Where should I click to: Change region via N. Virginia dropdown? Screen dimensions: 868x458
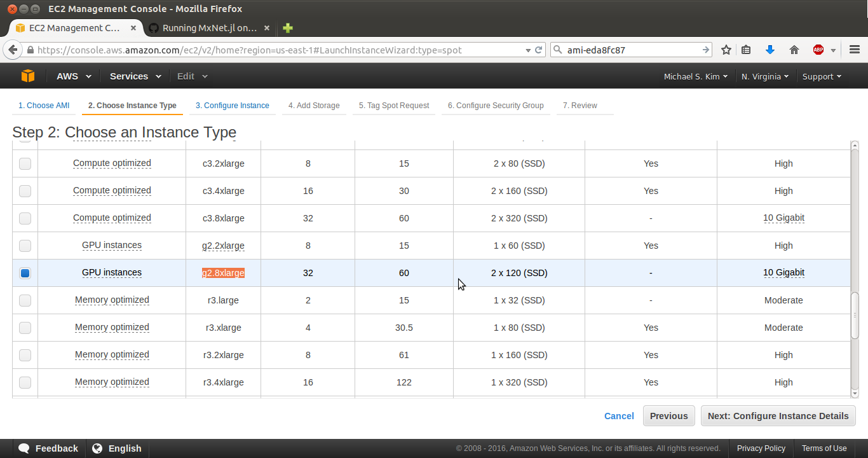coord(765,76)
